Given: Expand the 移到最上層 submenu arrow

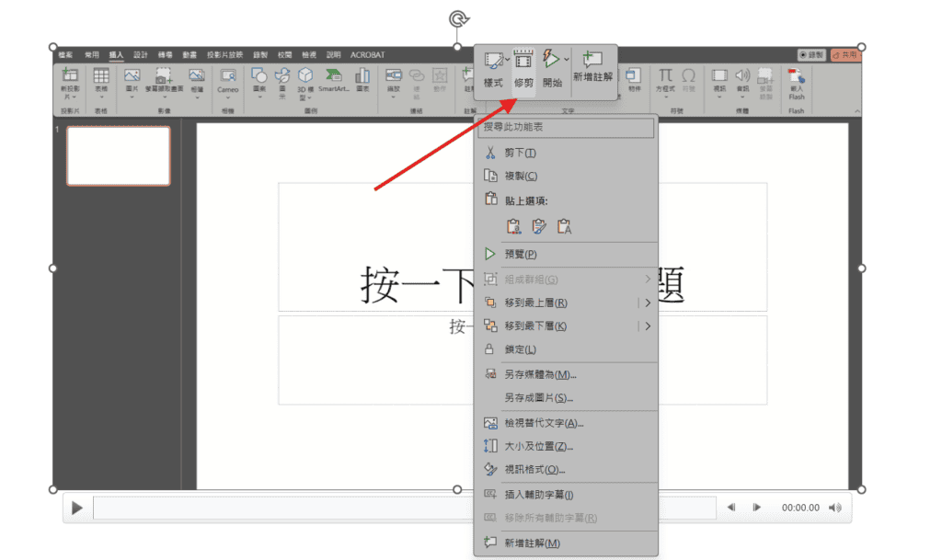Looking at the screenshot, I should tap(648, 303).
